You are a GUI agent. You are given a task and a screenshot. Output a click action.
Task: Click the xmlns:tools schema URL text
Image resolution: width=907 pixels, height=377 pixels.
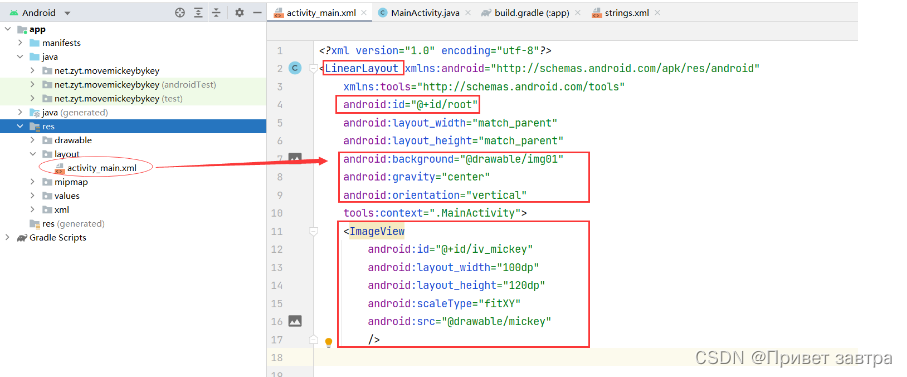point(521,87)
